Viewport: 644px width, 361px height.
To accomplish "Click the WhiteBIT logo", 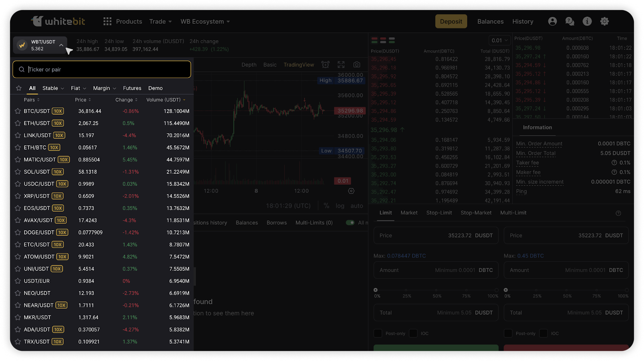I will 58,21.
